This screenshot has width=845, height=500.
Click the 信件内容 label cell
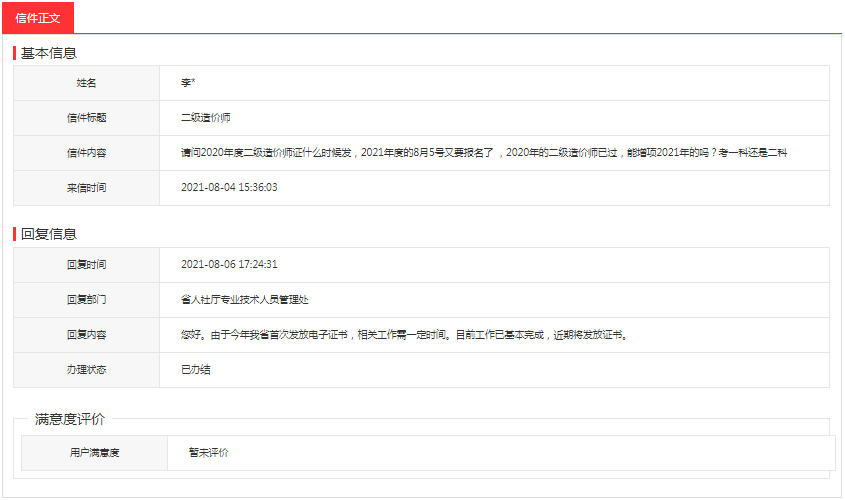[x=86, y=153]
